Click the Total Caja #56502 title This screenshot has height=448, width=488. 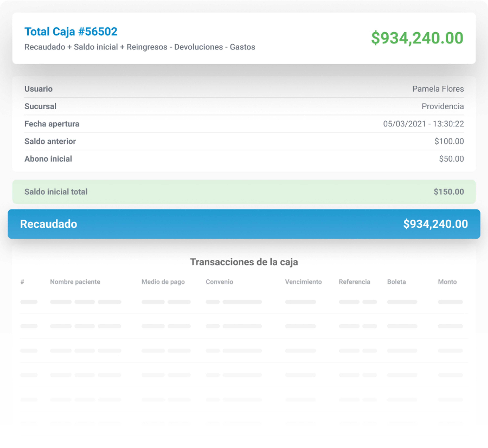(x=71, y=32)
